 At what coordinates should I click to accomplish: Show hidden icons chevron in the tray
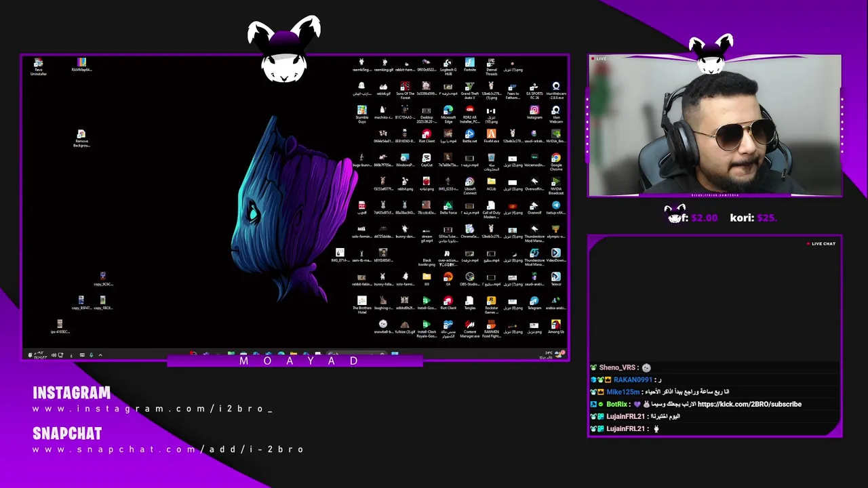click(x=100, y=355)
